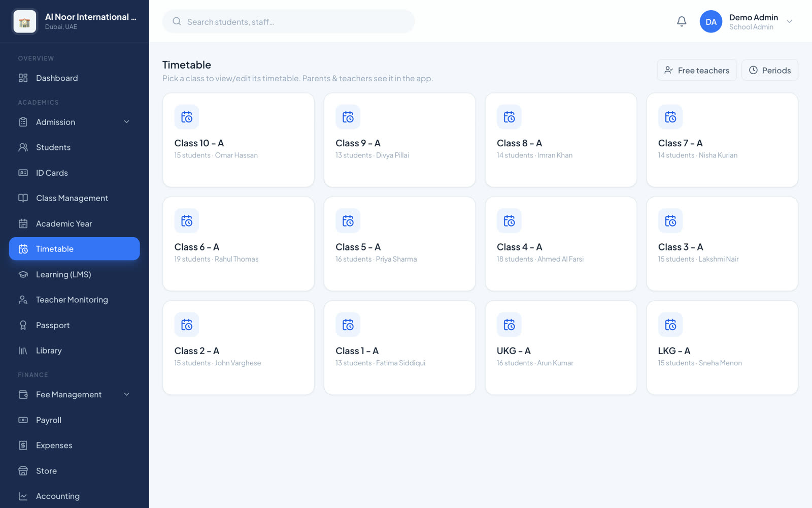Viewport: 812px width, 508px height.
Task: Open Class 9 - A timetable card
Action: click(x=400, y=140)
